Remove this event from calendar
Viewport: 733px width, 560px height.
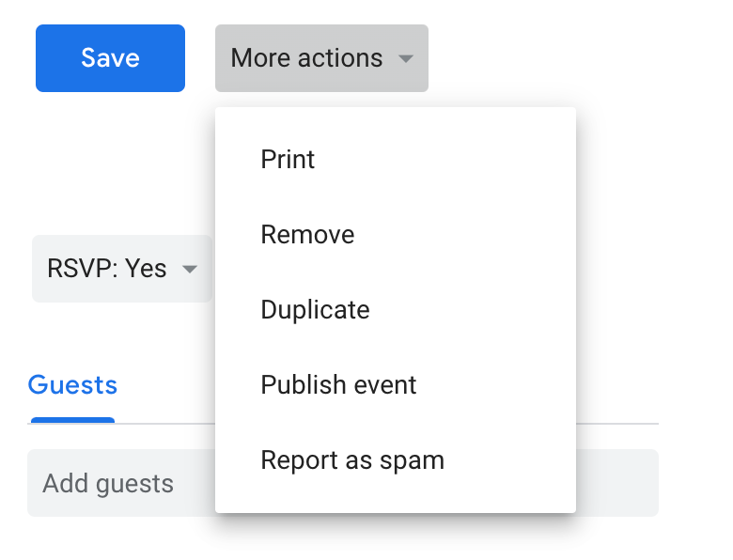click(x=307, y=235)
